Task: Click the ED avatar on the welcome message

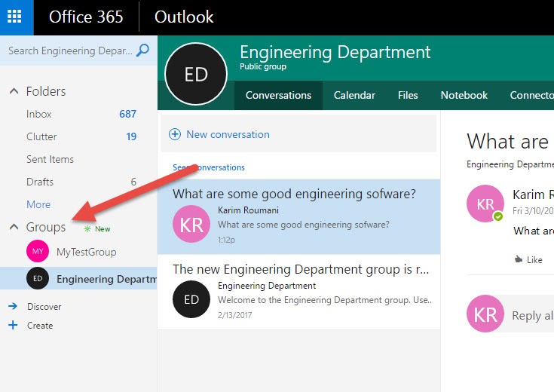Action: click(191, 299)
